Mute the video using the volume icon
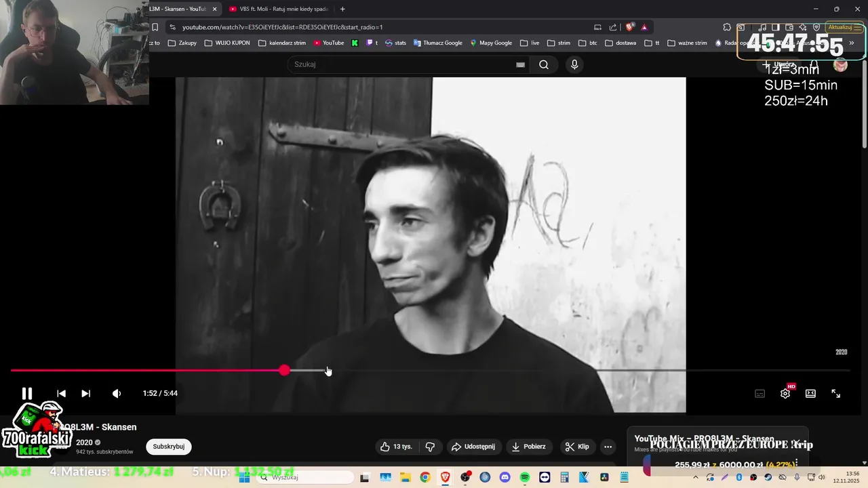Viewport: 868px width, 488px height. tap(117, 393)
